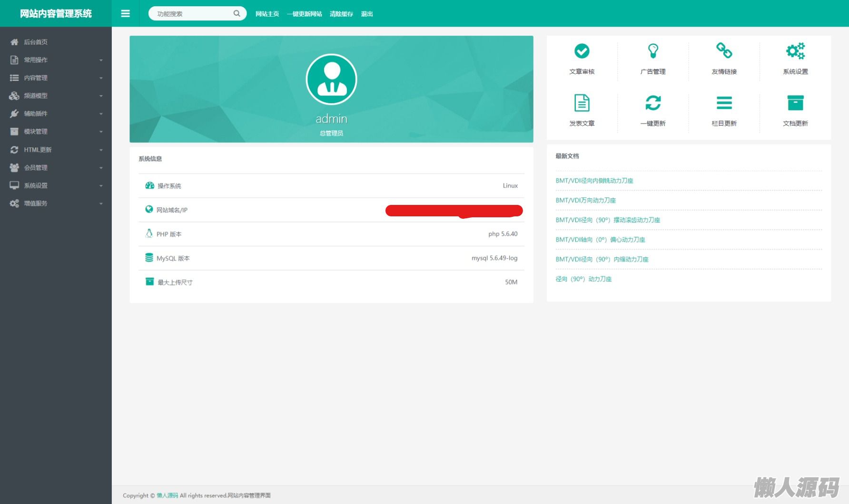
Task: Expand the 频道模型 dropdown arrow
Action: [x=101, y=96]
